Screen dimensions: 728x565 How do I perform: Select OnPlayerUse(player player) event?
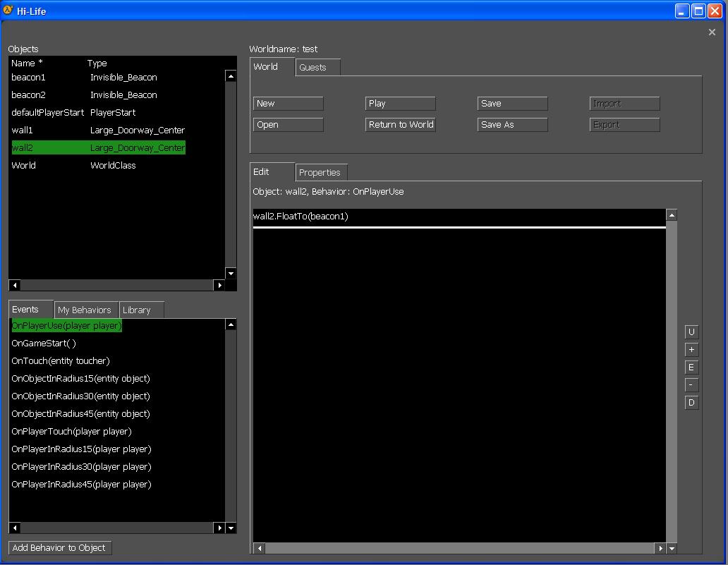[66, 325]
